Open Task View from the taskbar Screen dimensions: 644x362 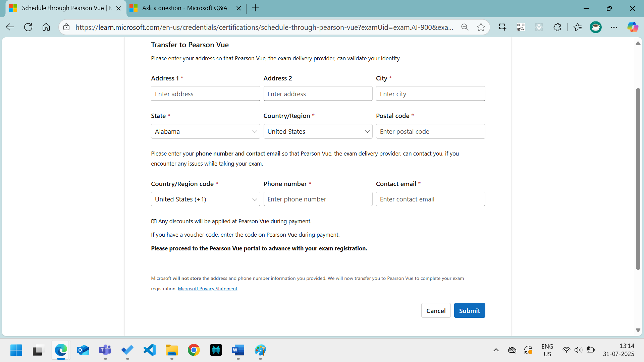coord(39,350)
